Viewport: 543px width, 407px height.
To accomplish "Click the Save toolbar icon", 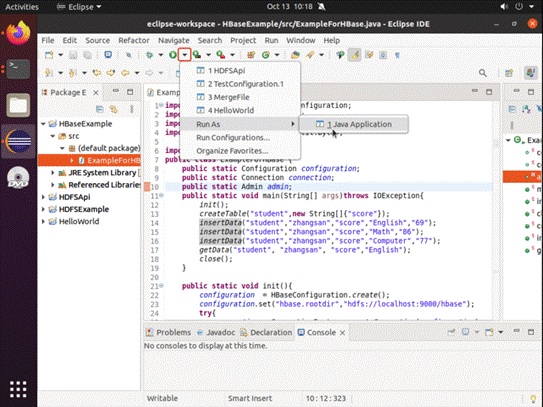I will pyautogui.click(x=73, y=55).
